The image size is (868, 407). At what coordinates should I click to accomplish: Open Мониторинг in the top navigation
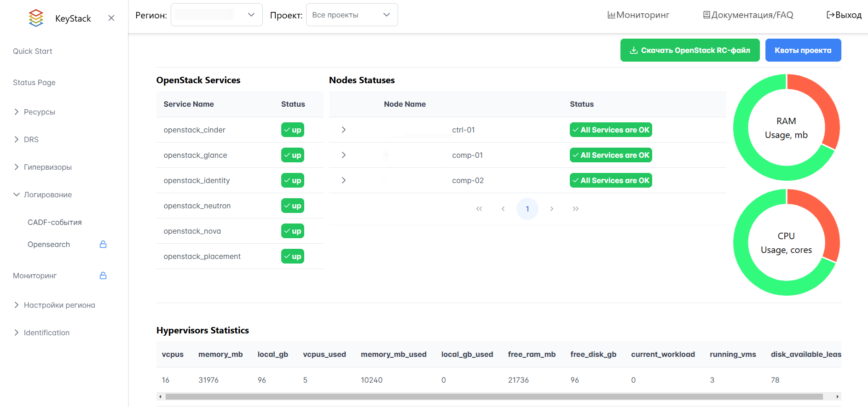[x=638, y=15]
